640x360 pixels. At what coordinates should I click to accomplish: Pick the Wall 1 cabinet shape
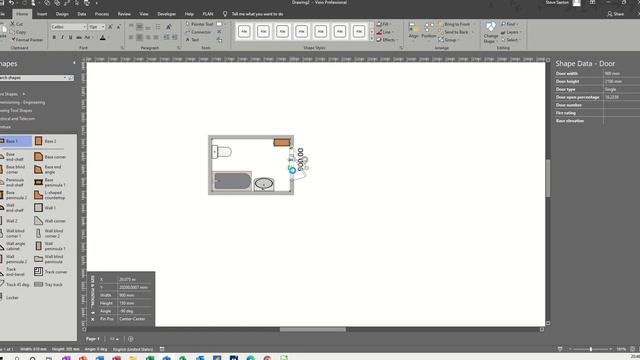(45, 208)
